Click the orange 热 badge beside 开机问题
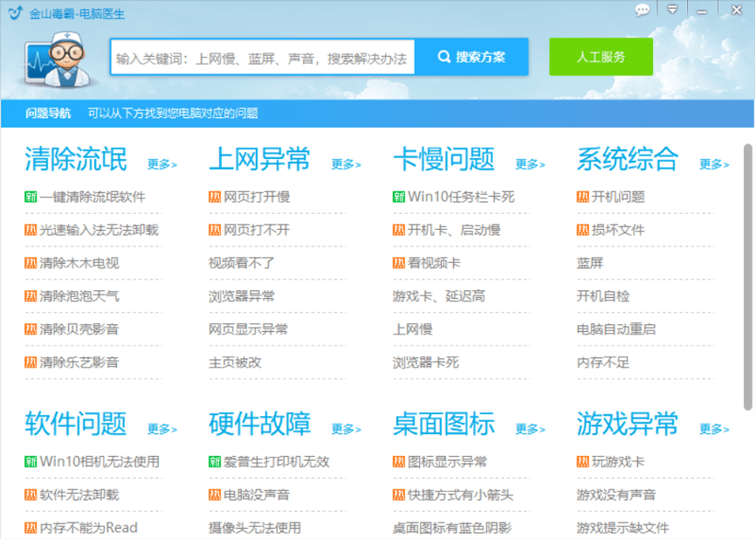The height and width of the screenshot is (540, 756). [x=583, y=197]
